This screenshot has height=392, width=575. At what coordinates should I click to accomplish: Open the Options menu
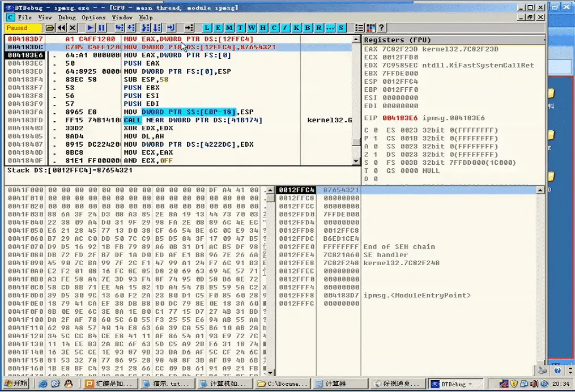click(93, 18)
